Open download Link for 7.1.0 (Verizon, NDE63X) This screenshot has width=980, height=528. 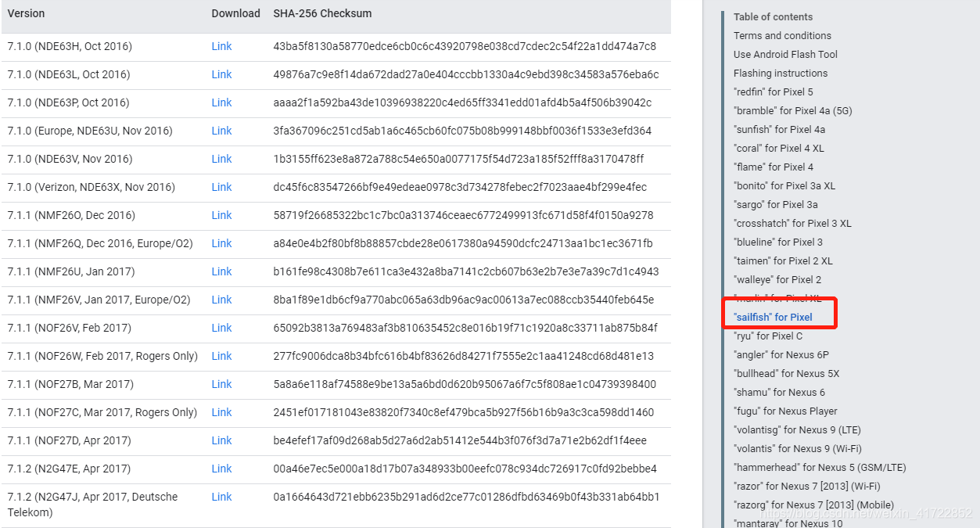point(221,187)
